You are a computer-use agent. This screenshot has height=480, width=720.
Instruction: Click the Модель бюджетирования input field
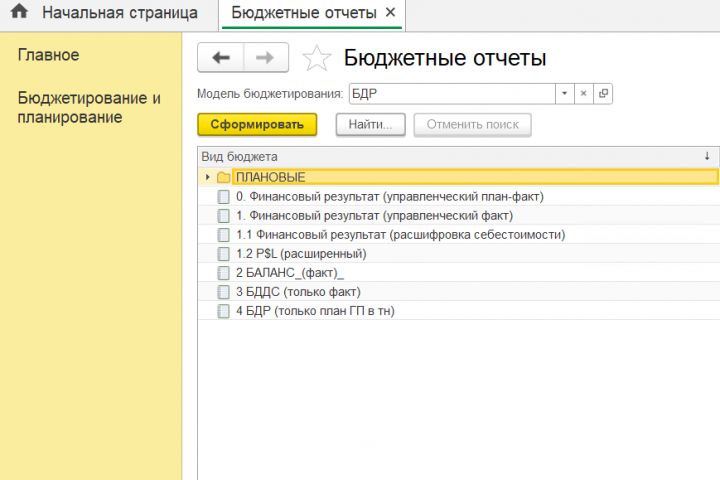(452, 94)
